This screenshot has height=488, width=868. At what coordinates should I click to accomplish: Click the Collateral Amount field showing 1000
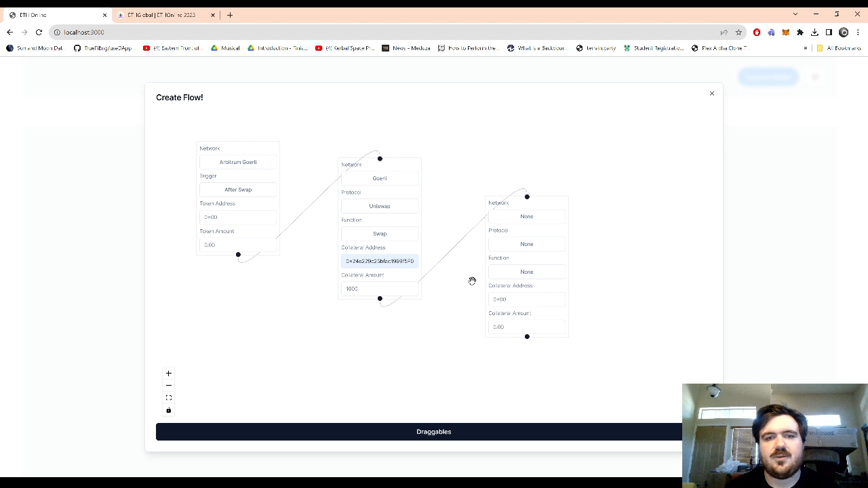pos(380,289)
